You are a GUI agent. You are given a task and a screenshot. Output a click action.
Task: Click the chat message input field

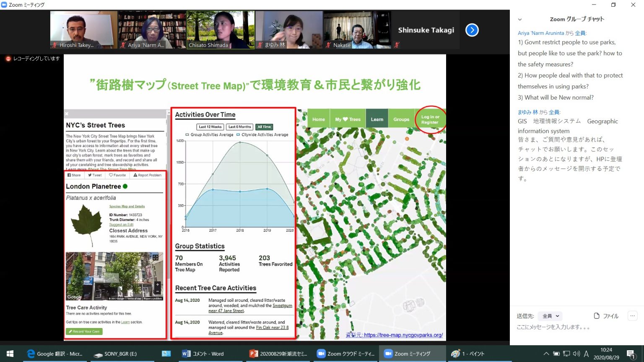coord(574,327)
